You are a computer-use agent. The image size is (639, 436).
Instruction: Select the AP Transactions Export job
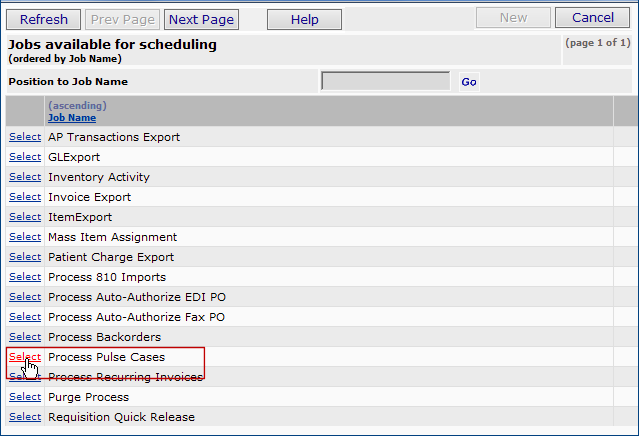[x=25, y=137]
